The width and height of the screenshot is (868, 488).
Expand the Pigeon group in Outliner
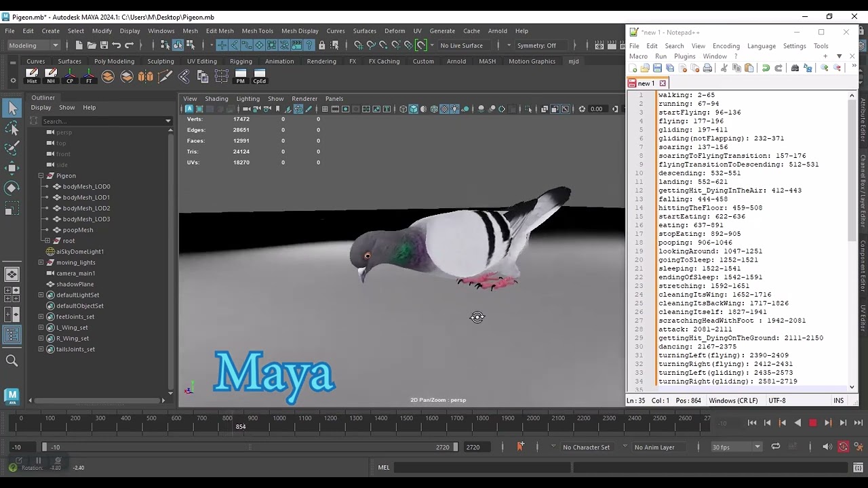click(41, 176)
